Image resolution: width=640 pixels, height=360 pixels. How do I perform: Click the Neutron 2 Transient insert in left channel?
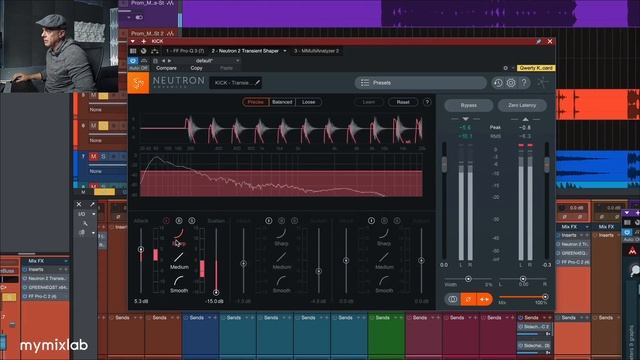[x=46, y=278]
